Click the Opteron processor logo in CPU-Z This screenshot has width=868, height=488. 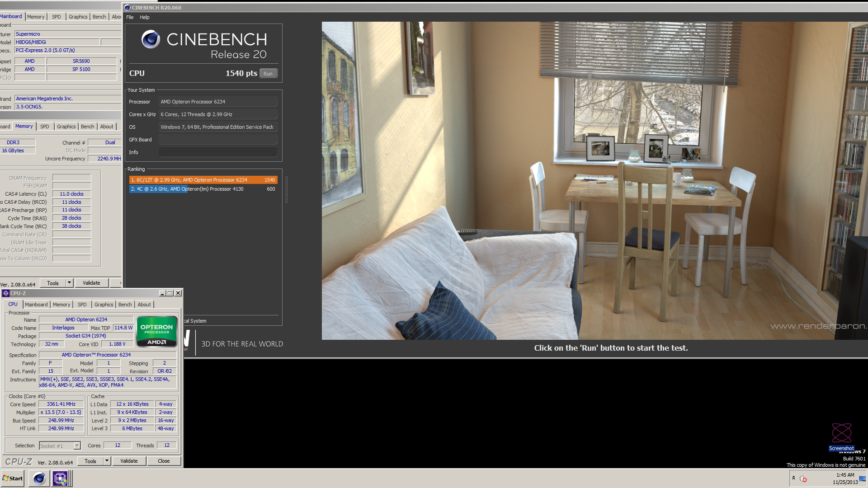156,332
